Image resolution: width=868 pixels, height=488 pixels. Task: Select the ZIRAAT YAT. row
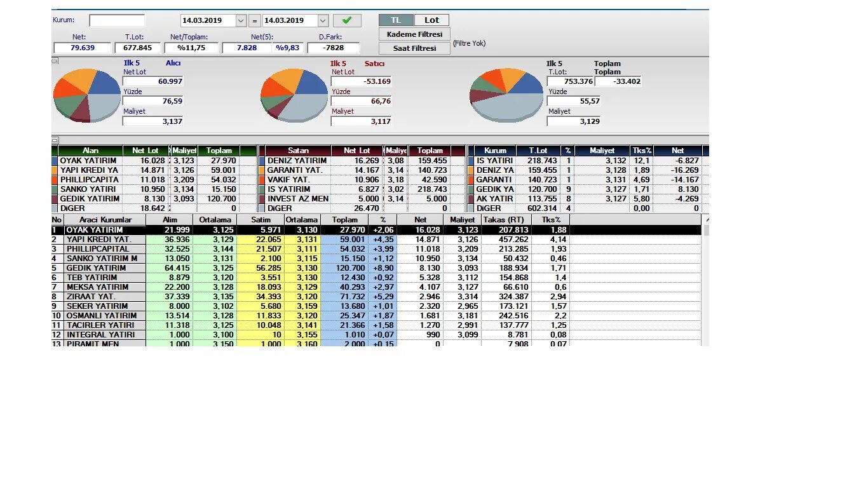[x=377, y=296]
